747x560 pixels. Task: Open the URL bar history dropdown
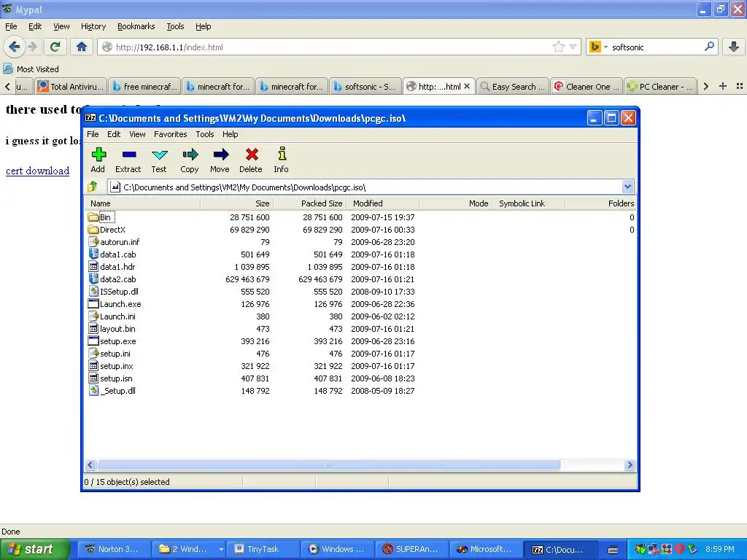coord(573,47)
